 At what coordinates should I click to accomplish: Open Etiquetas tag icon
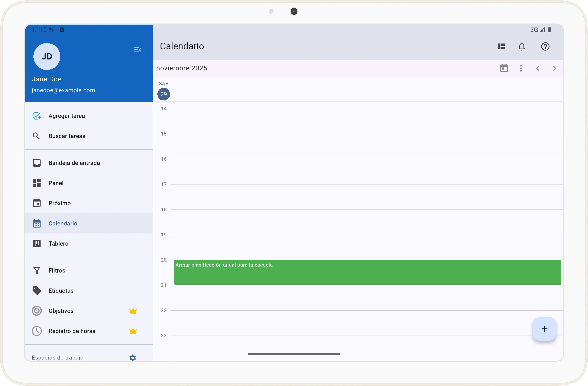click(x=37, y=291)
